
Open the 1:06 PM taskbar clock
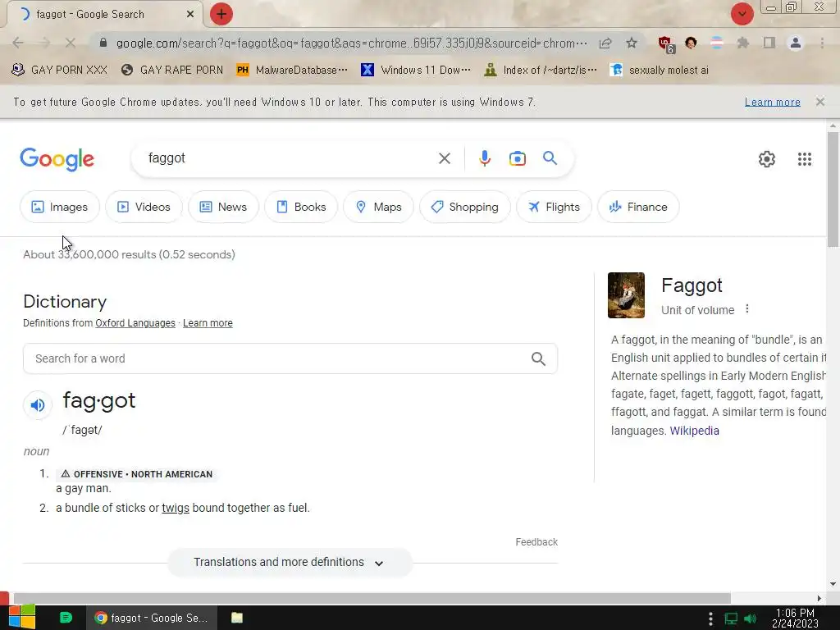tap(795, 619)
